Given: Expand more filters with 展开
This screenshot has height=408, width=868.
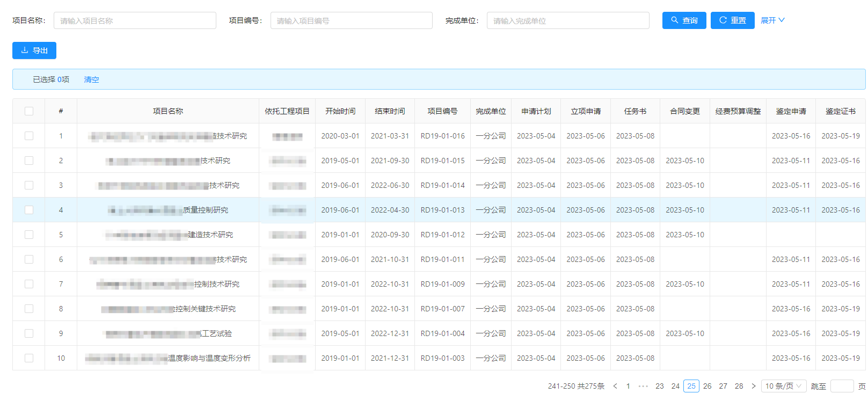Looking at the screenshot, I should click(x=772, y=20).
